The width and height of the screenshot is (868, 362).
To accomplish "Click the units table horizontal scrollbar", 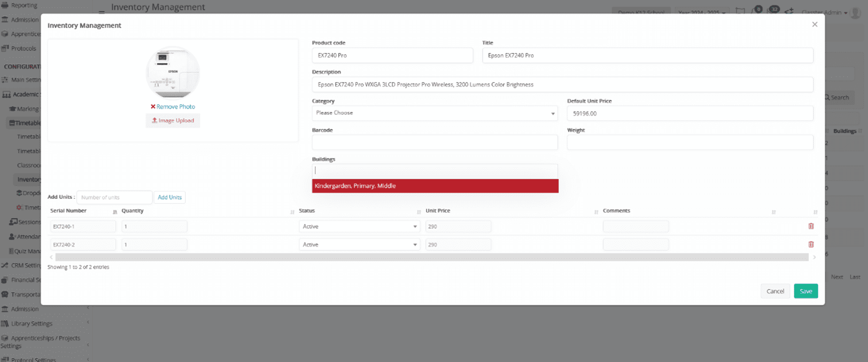I will (432, 257).
